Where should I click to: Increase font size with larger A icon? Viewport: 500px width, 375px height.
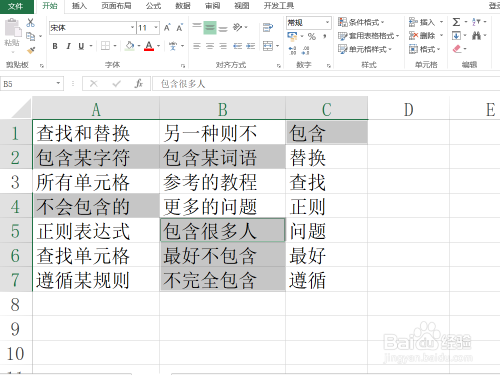167,28
